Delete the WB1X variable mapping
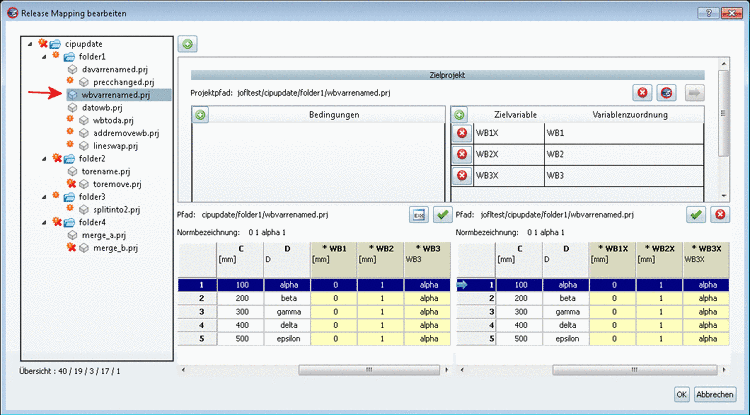This screenshot has width=750, height=415. 461,133
